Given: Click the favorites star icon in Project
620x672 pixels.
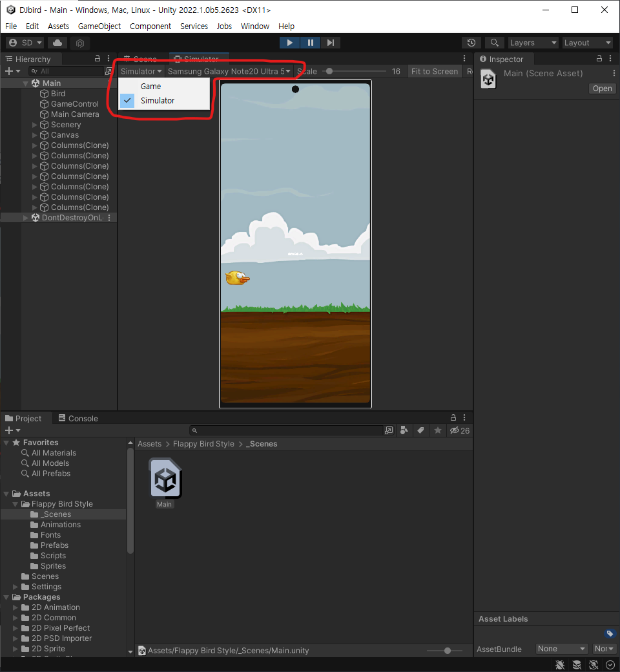Looking at the screenshot, I should [437, 430].
